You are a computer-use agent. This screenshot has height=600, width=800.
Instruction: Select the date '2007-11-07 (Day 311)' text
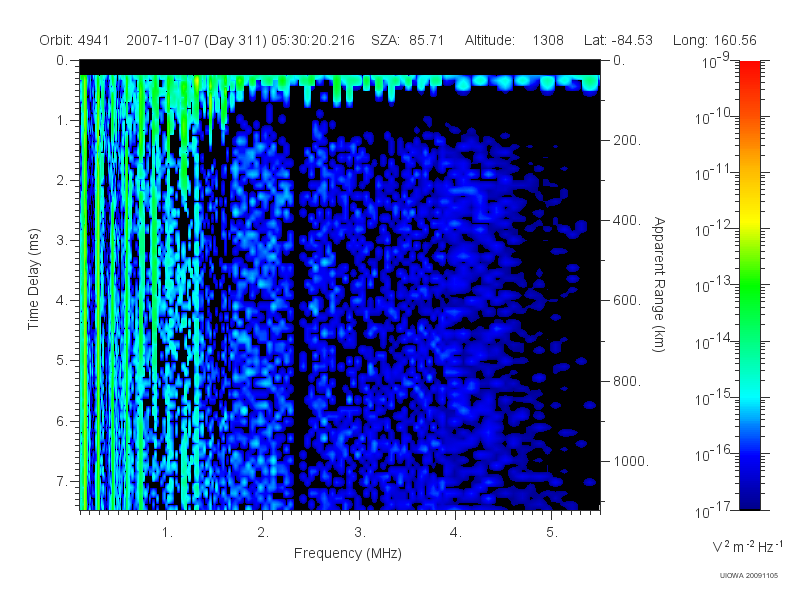[x=196, y=40]
